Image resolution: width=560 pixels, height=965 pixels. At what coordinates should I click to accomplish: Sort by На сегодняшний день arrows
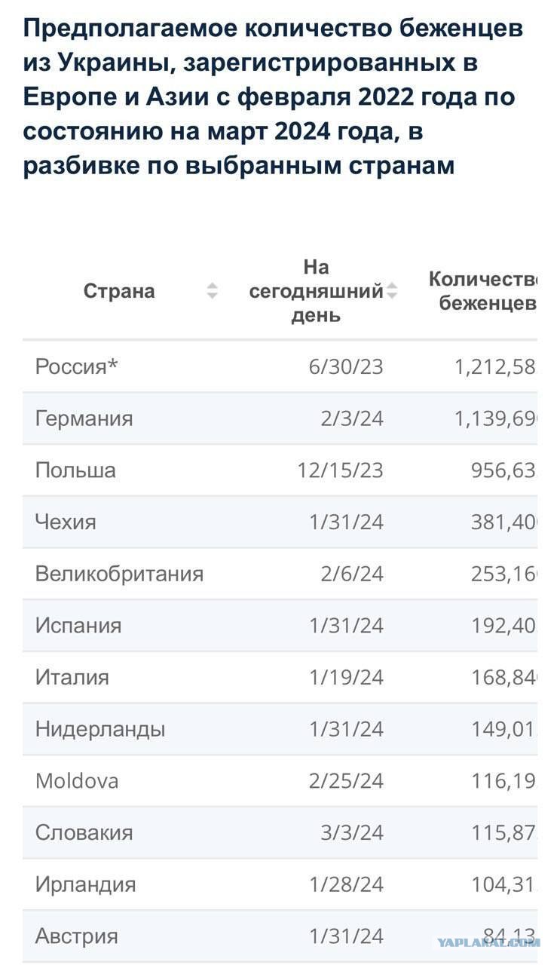click(392, 291)
